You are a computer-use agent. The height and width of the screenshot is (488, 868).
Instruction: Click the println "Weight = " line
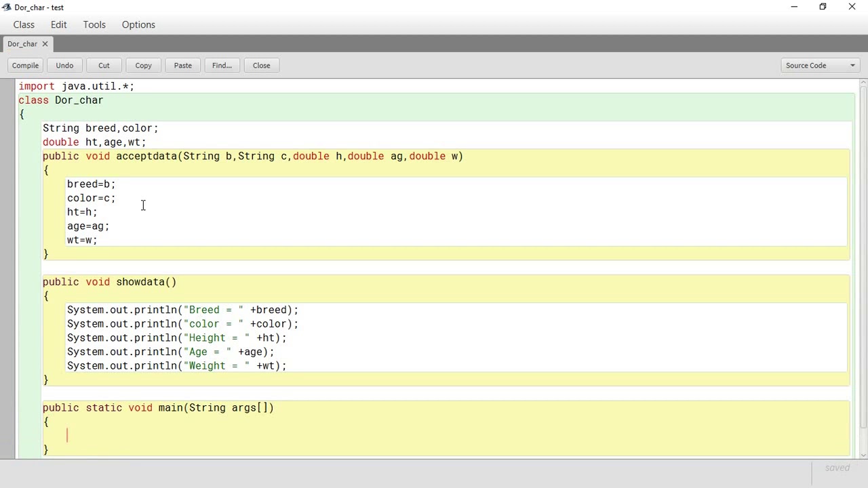tap(176, 366)
